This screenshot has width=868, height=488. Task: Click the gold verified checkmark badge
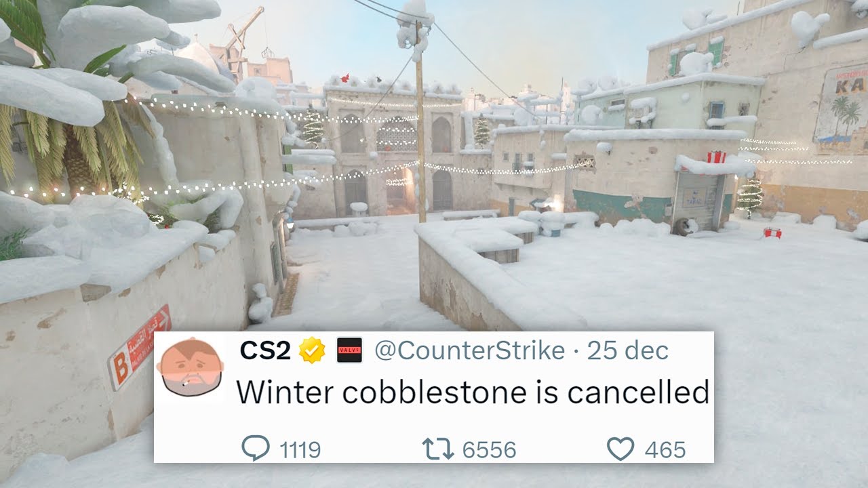[x=313, y=350]
